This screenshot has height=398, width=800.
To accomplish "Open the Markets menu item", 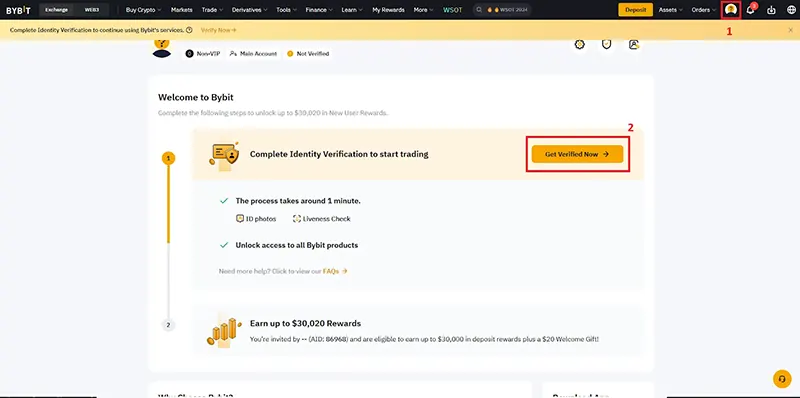I will coord(182,10).
